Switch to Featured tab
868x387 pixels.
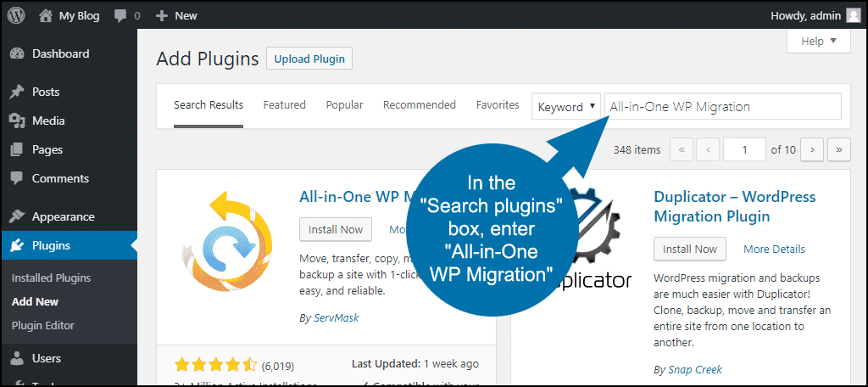(285, 104)
